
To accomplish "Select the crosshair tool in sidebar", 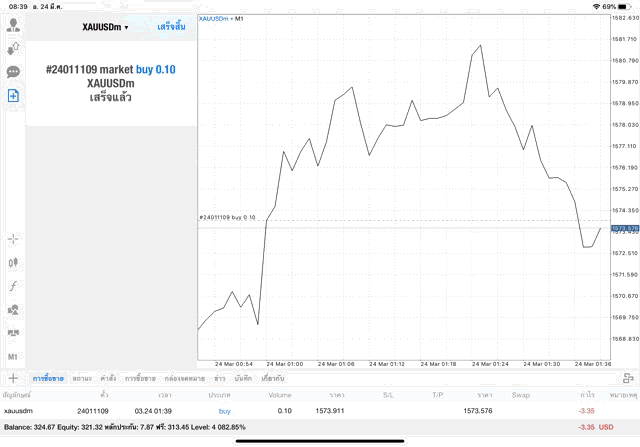I will [14, 239].
